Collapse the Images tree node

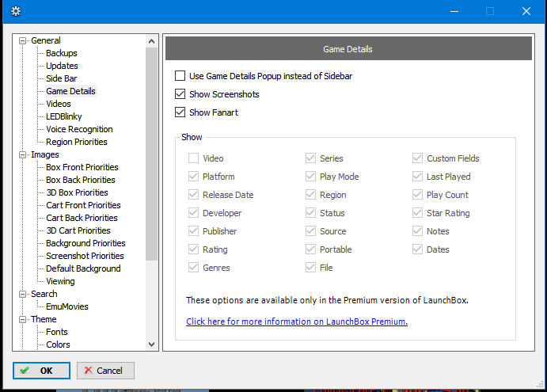click(x=22, y=154)
